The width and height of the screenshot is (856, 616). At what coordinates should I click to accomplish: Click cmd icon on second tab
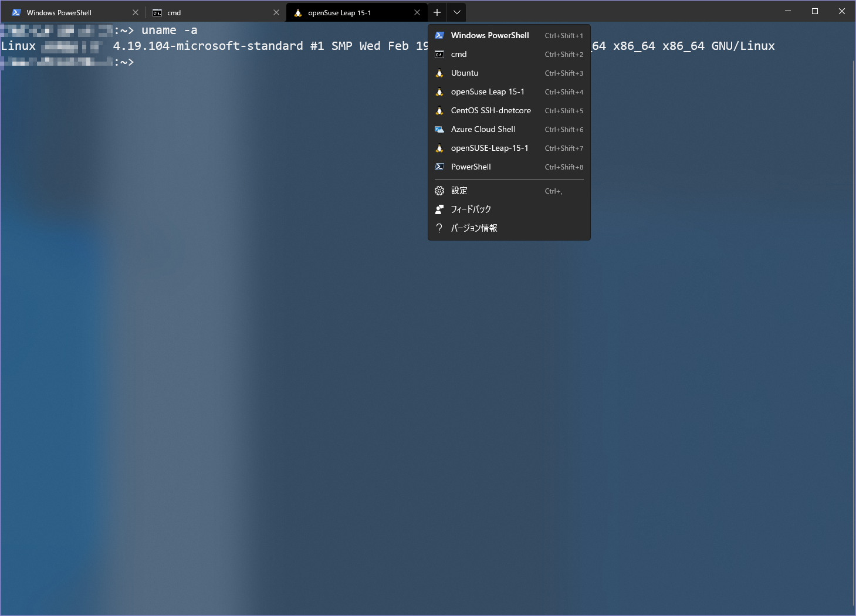[x=157, y=12]
